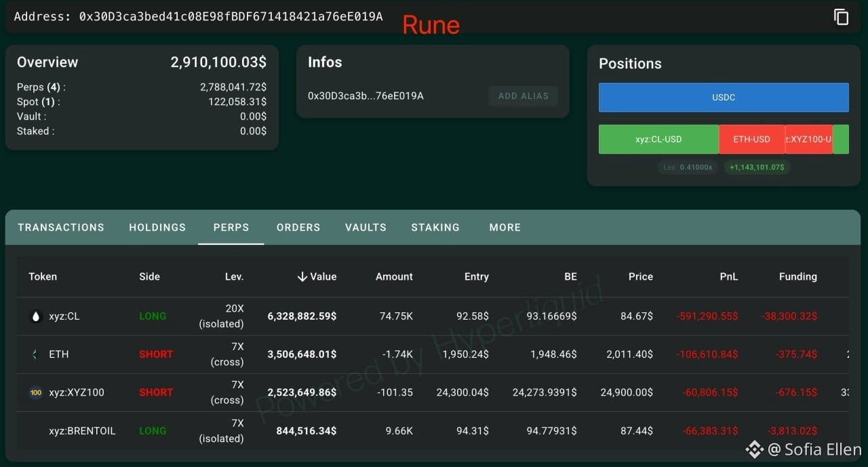Click the Spot (1) overview label
The image size is (868, 467).
(39, 102)
